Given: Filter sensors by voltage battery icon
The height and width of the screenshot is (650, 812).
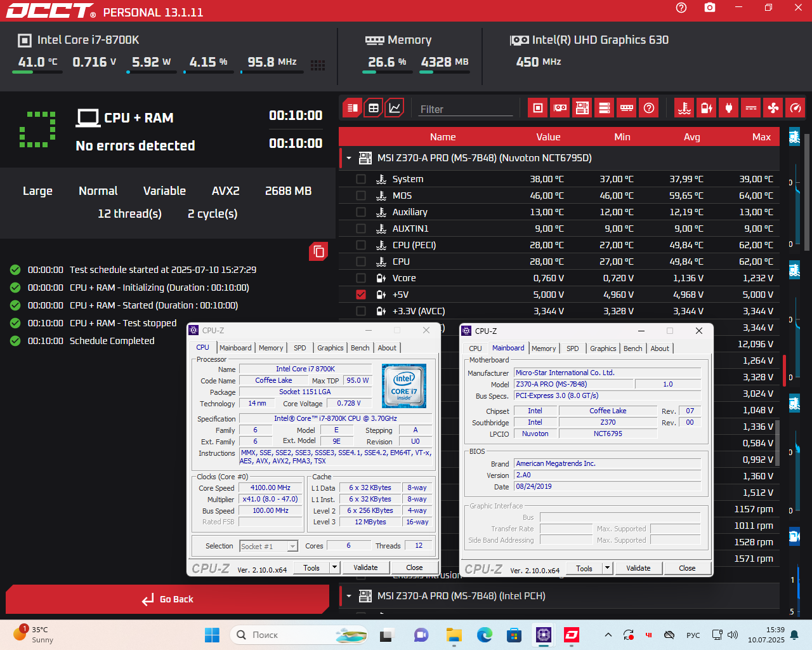Looking at the screenshot, I should point(707,108).
